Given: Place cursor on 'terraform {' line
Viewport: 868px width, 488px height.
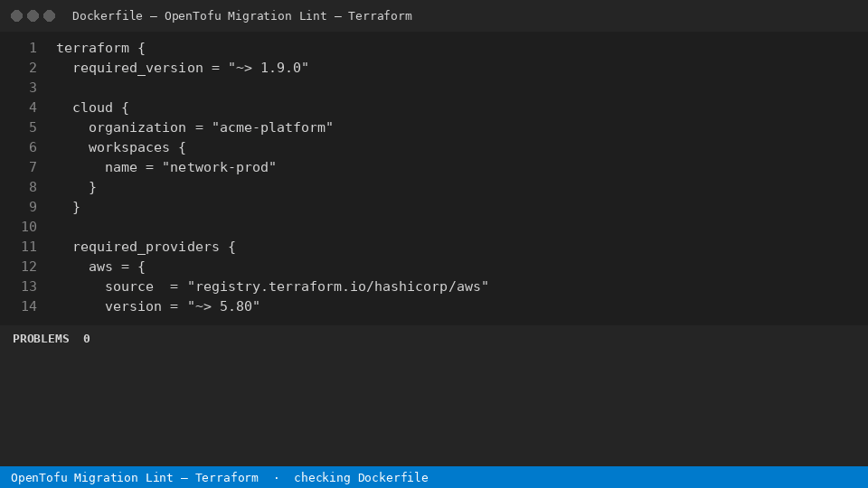Looking at the screenshot, I should tap(100, 48).
